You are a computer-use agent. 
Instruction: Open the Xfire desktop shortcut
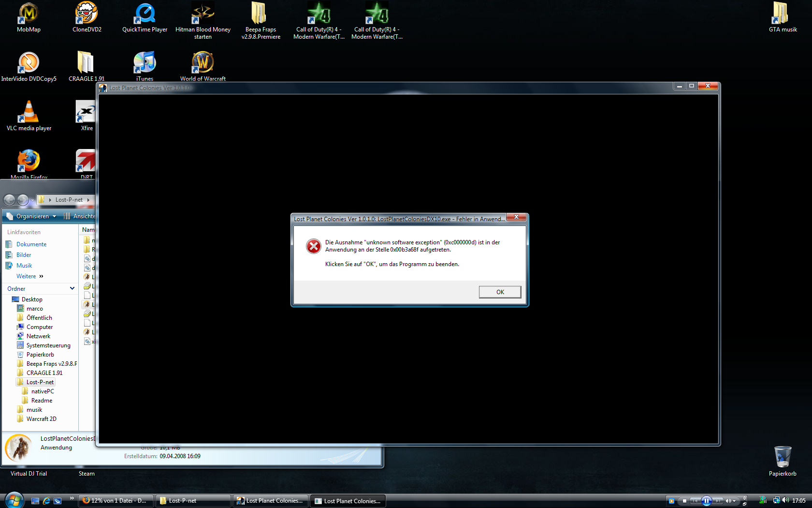[87, 116]
